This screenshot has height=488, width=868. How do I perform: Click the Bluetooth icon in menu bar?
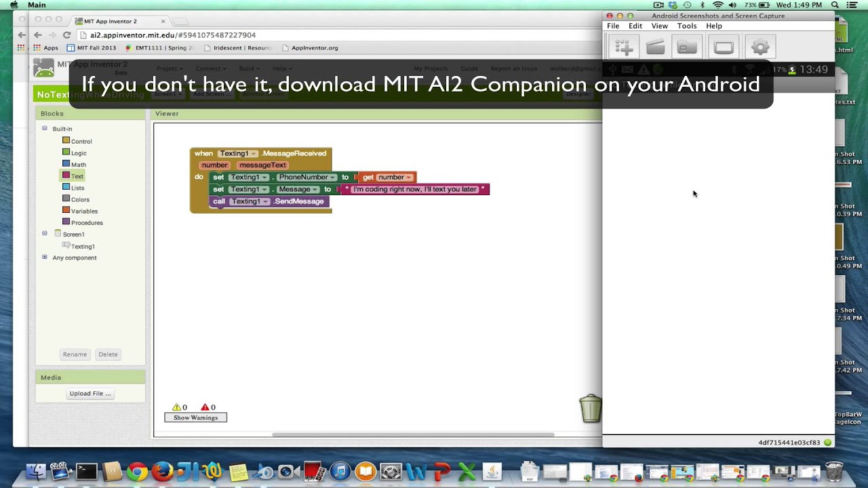(x=702, y=5)
